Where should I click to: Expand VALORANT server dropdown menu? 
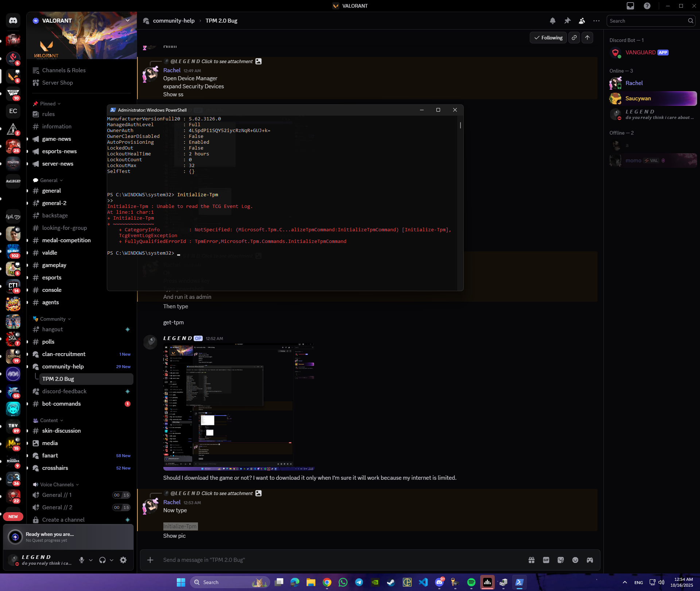pos(128,20)
